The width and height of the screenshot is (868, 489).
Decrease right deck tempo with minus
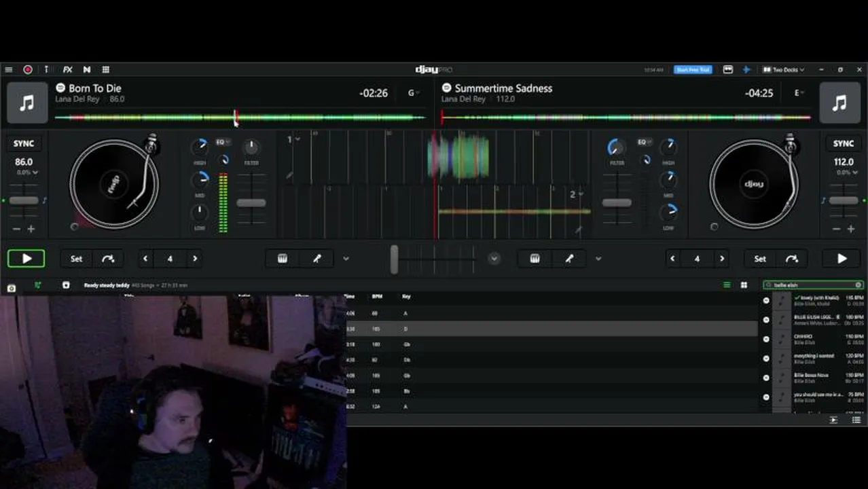[x=837, y=230]
